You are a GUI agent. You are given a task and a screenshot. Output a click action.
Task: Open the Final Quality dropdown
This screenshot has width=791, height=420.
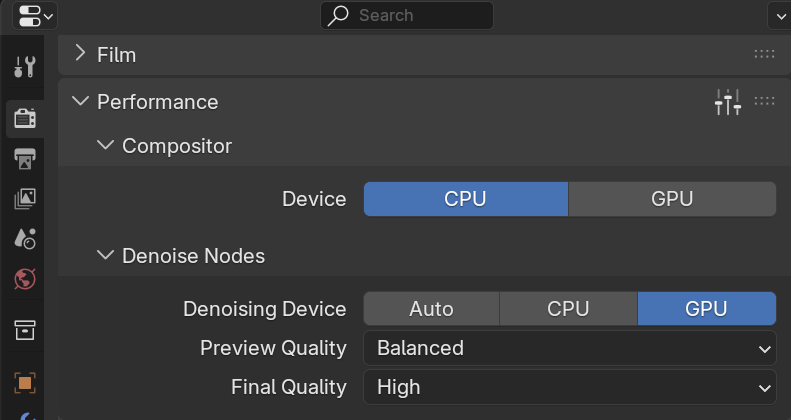569,387
